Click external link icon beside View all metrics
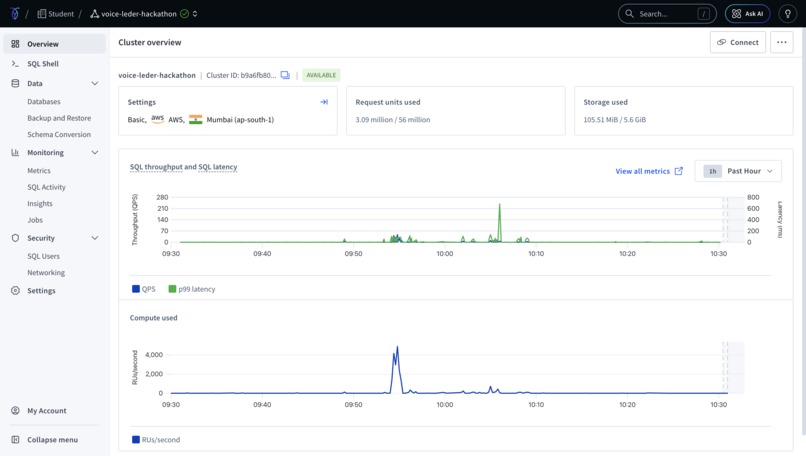The width and height of the screenshot is (806, 456). point(679,171)
